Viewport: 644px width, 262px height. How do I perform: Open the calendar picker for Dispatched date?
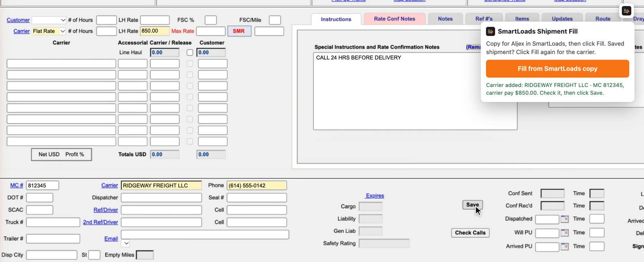565,219
